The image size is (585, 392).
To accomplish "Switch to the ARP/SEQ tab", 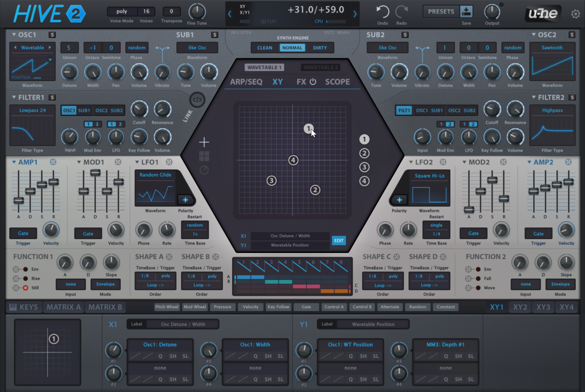I will (x=246, y=82).
